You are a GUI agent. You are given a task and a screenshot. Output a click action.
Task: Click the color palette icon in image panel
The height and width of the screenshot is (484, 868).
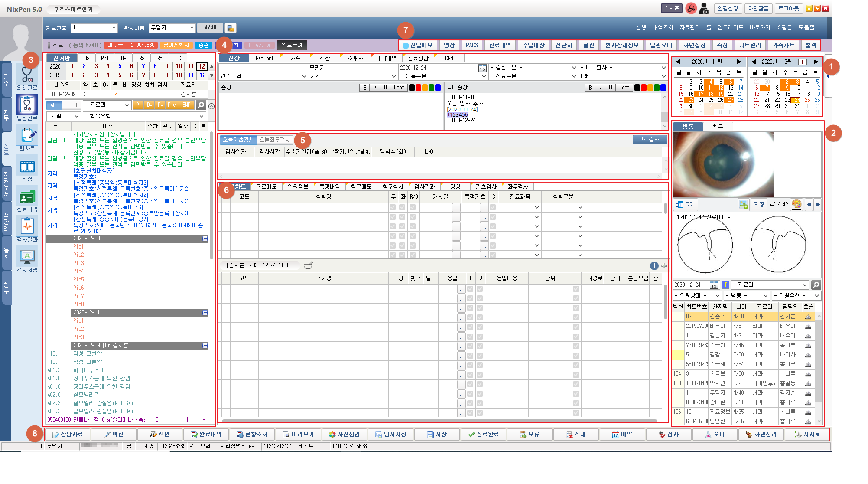coord(796,204)
